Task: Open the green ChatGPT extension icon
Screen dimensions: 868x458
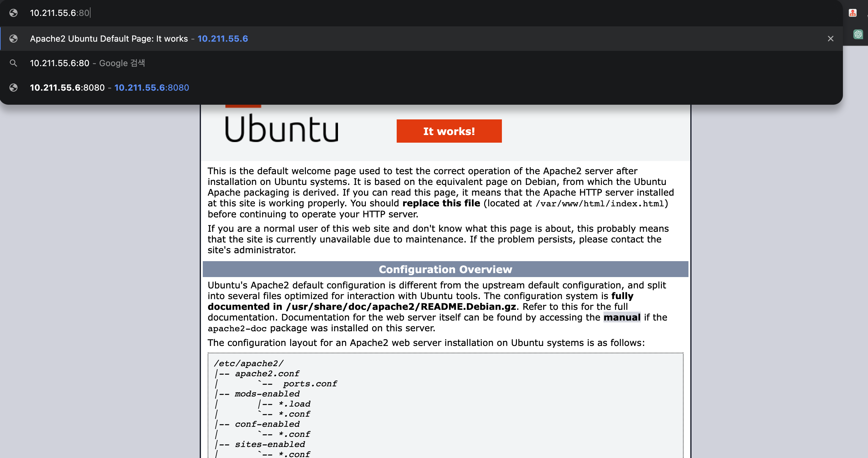Action: tap(858, 34)
